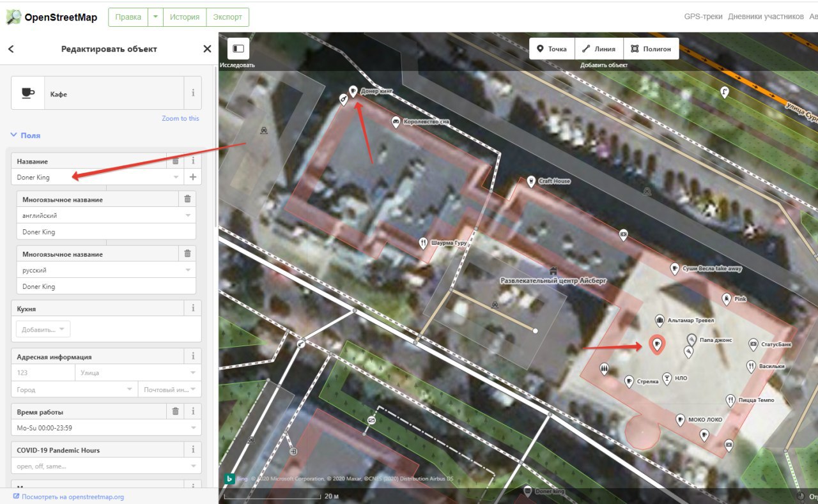The height and width of the screenshot is (504, 818).
Task: Select the Суши Весла take away marker
Action: pyautogui.click(x=674, y=269)
